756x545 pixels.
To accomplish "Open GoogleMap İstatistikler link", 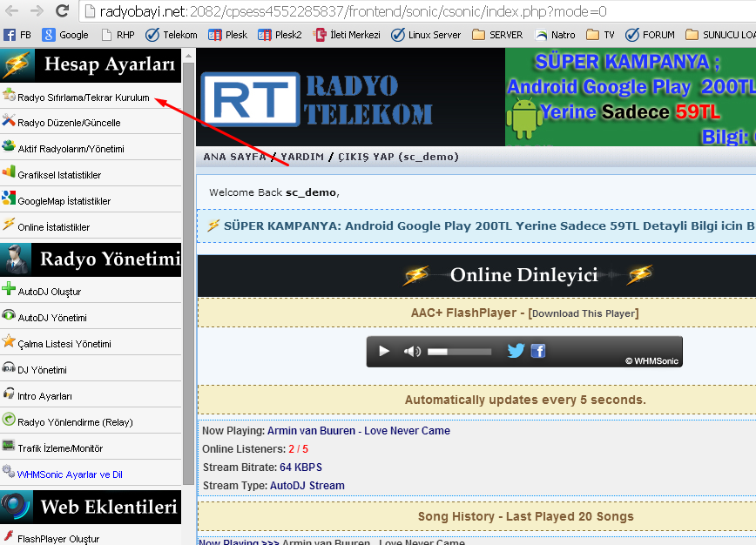I will (x=64, y=201).
